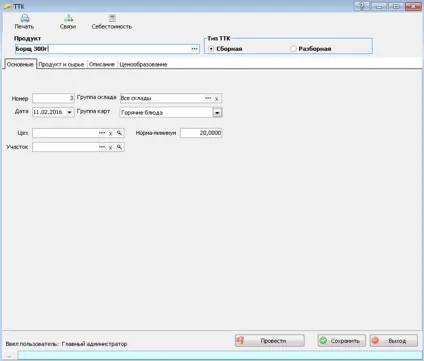This screenshot has height=361, width=424.
Task: Open the Цех ellipsis picker
Action: (x=102, y=133)
